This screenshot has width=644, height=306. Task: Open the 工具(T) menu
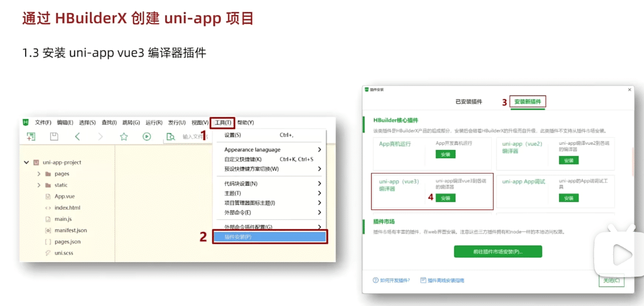click(223, 123)
